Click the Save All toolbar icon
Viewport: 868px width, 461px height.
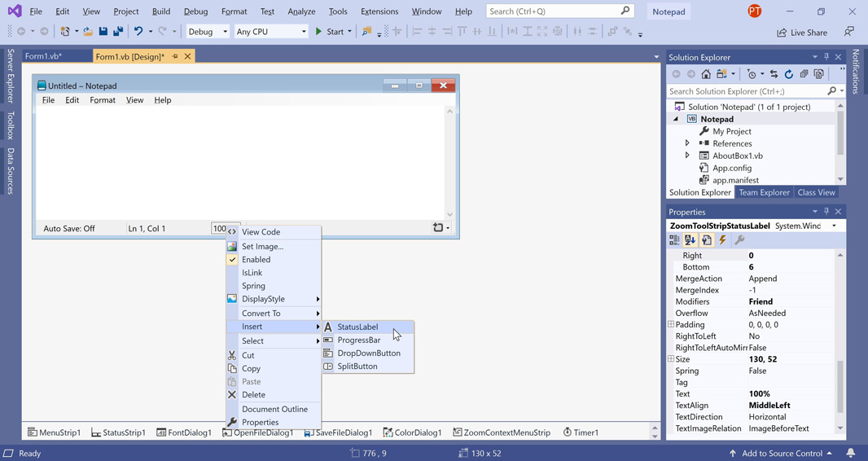pos(118,32)
